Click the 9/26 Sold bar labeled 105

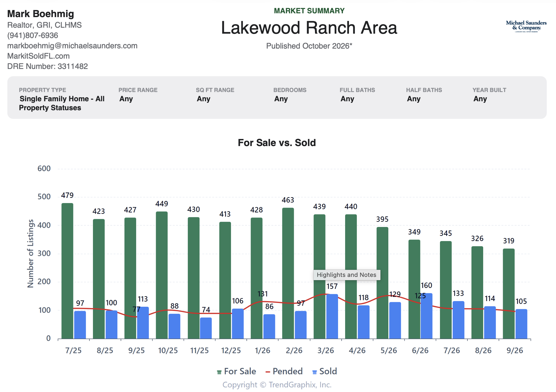point(521,324)
